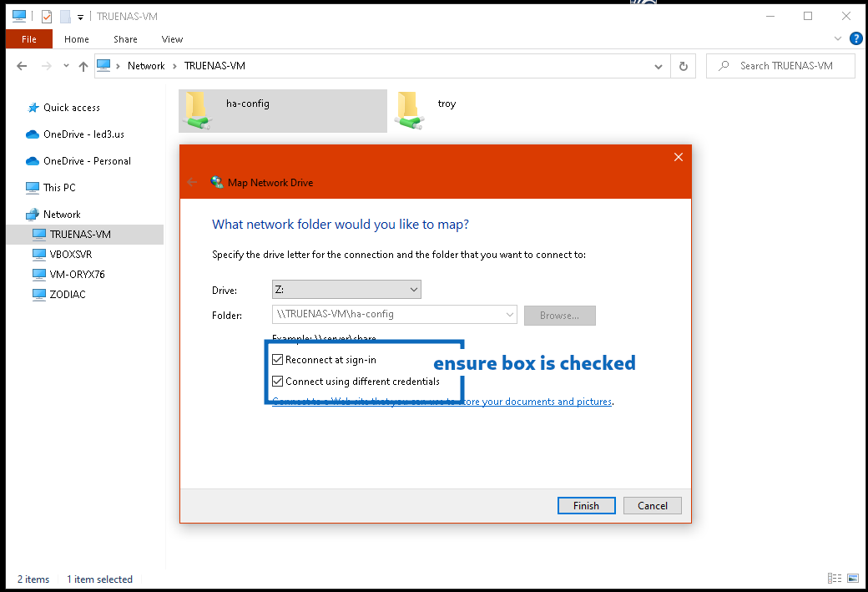Click the Explorer window computer icon
This screenshot has height=592, width=868.
click(x=19, y=16)
